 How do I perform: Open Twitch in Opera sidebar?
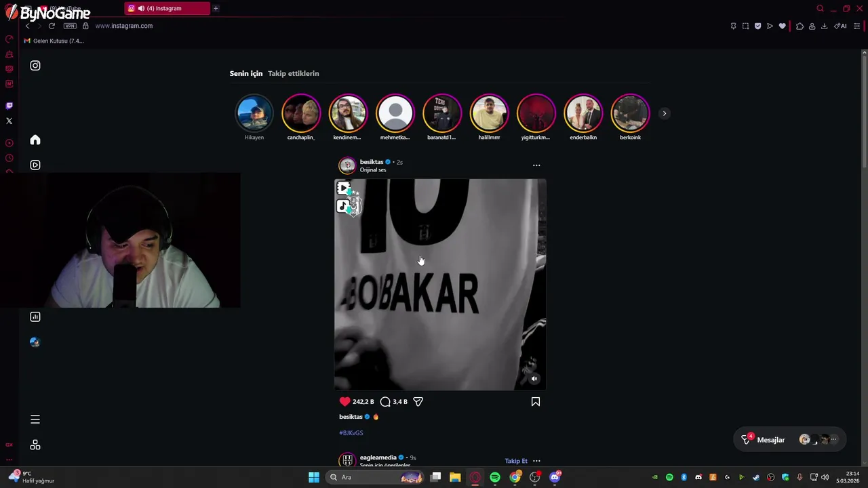point(9,106)
